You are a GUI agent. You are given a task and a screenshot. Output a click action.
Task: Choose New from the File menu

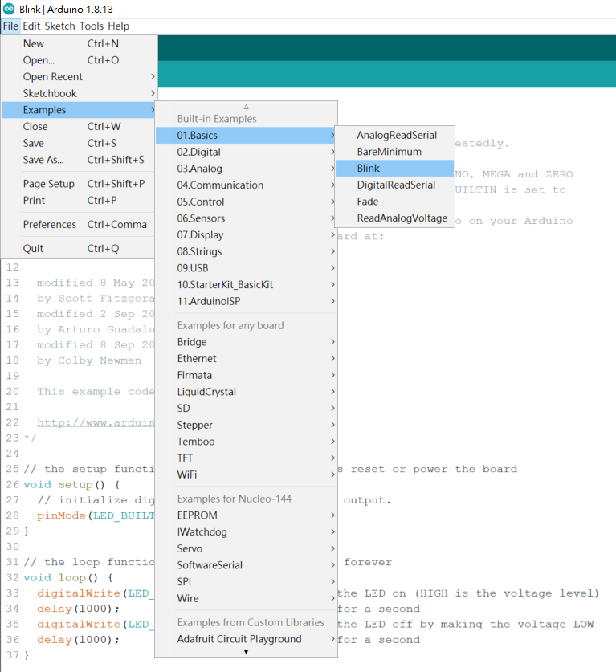[80, 43]
